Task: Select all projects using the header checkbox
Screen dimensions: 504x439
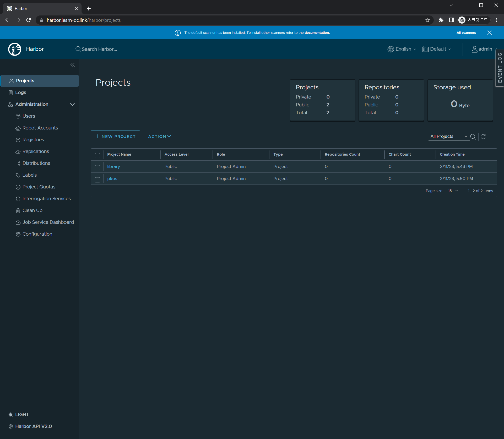Action: [x=97, y=156]
